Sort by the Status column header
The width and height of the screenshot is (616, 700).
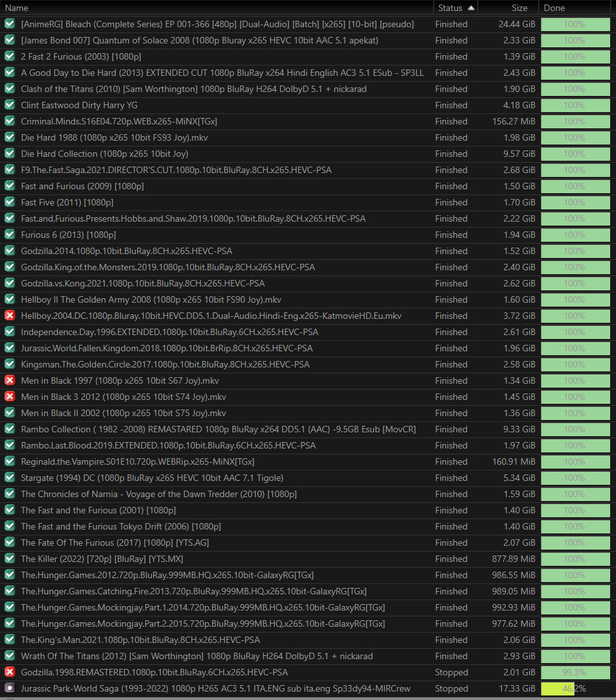(455, 8)
